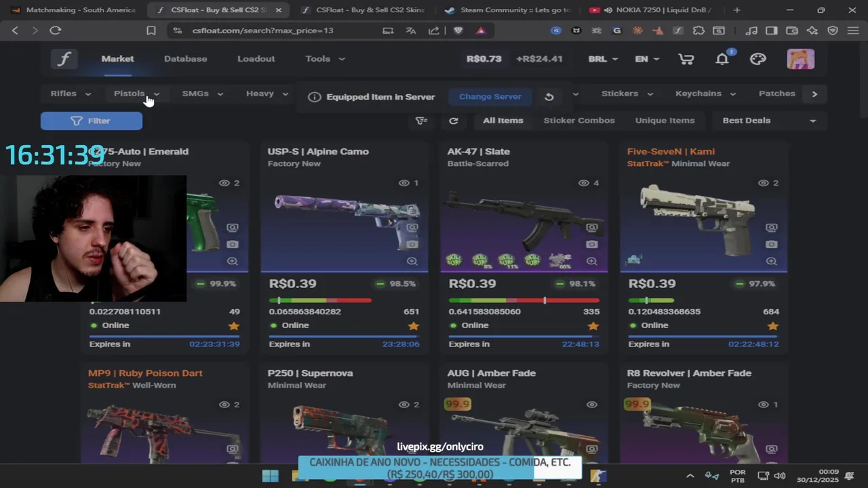Image resolution: width=868 pixels, height=488 pixels.
Task: Toggle favorite star on USP-S Alpine Camo
Action: (x=414, y=326)
